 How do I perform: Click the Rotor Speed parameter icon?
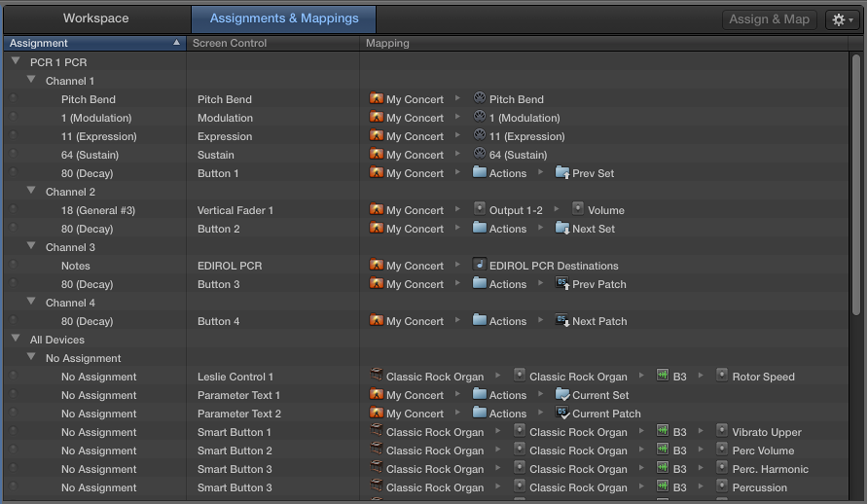click(x=721, y=376)
